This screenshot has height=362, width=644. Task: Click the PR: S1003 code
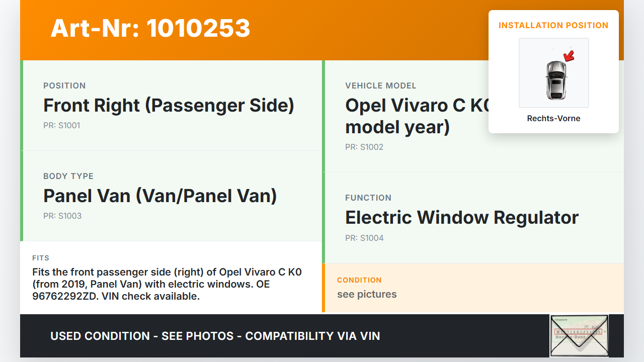(x=62, y=216)
